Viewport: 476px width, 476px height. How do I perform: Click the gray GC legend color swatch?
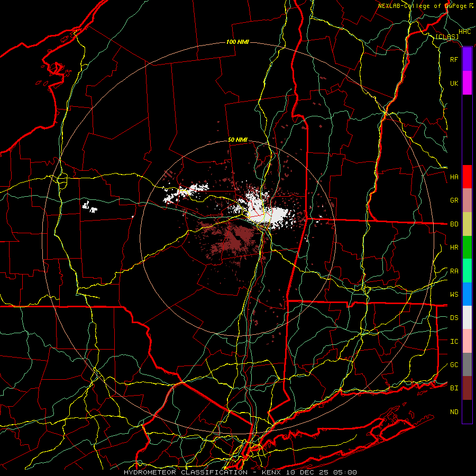(467, 364)
